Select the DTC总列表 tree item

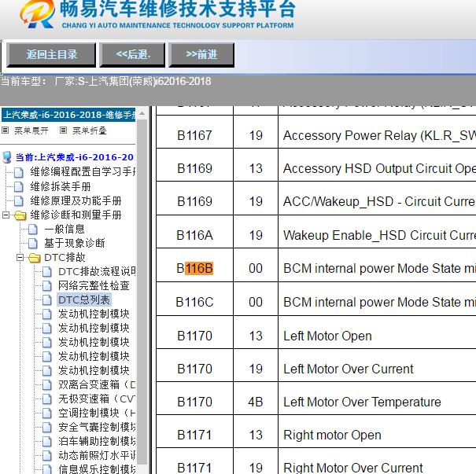coord(84,300)
